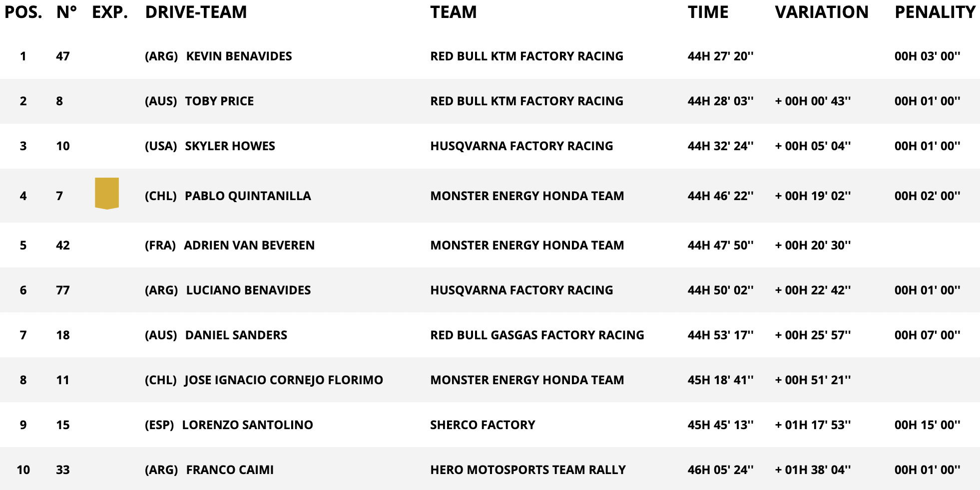Open rider Toby Price
The height and width of the screenshot is (490, 980).
[x=219, y=101]
